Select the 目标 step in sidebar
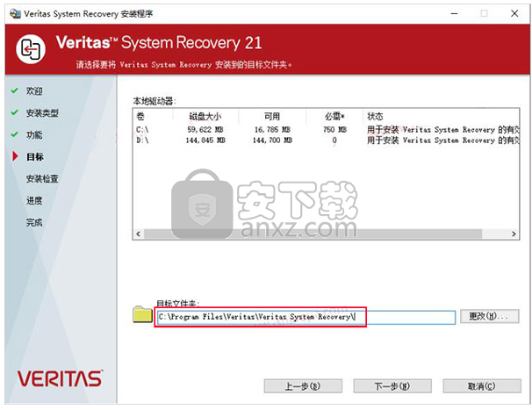The width and height of the screenshot is (532, 410). (x=35, y=157)
